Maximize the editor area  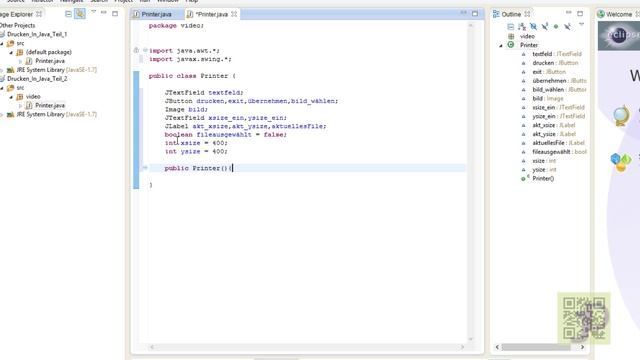pos(475,13)
